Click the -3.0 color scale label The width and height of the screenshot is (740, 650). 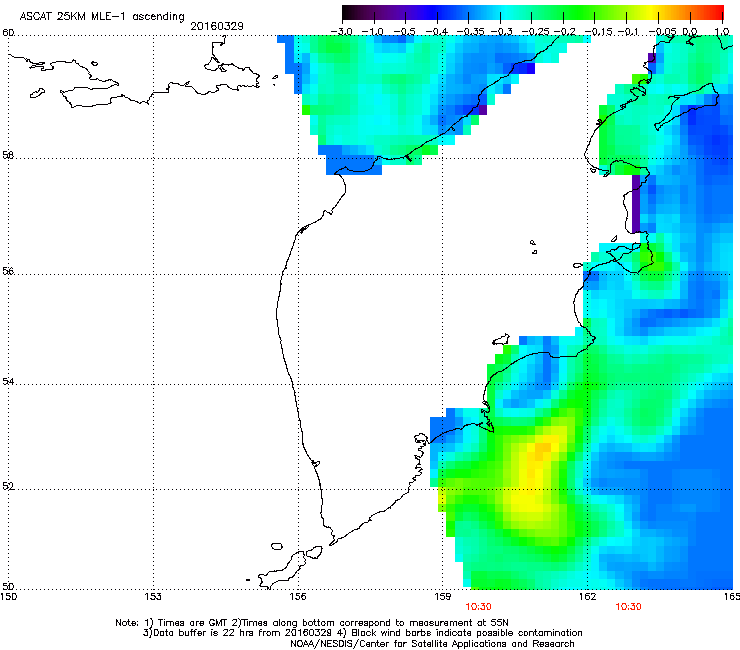point(341,32)
